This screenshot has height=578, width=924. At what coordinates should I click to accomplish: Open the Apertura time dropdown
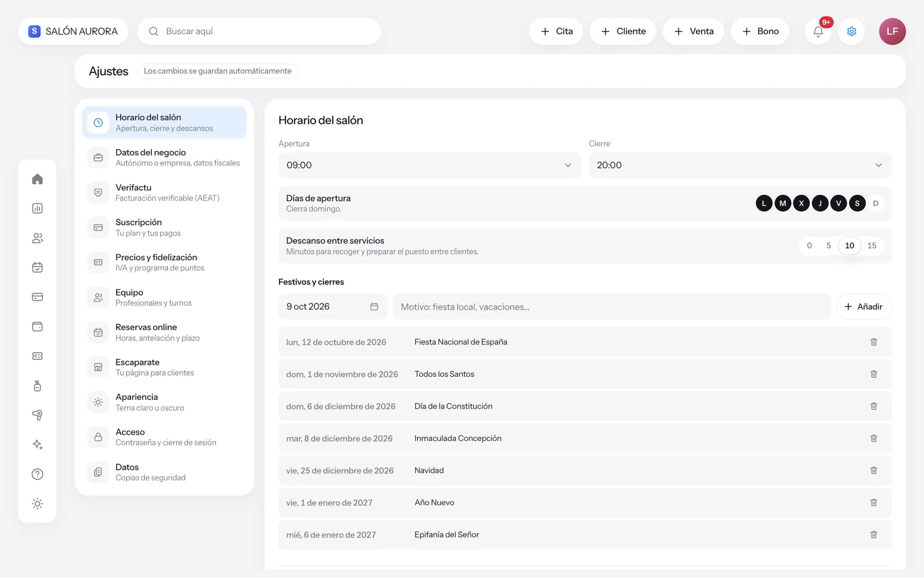point(429,165)
